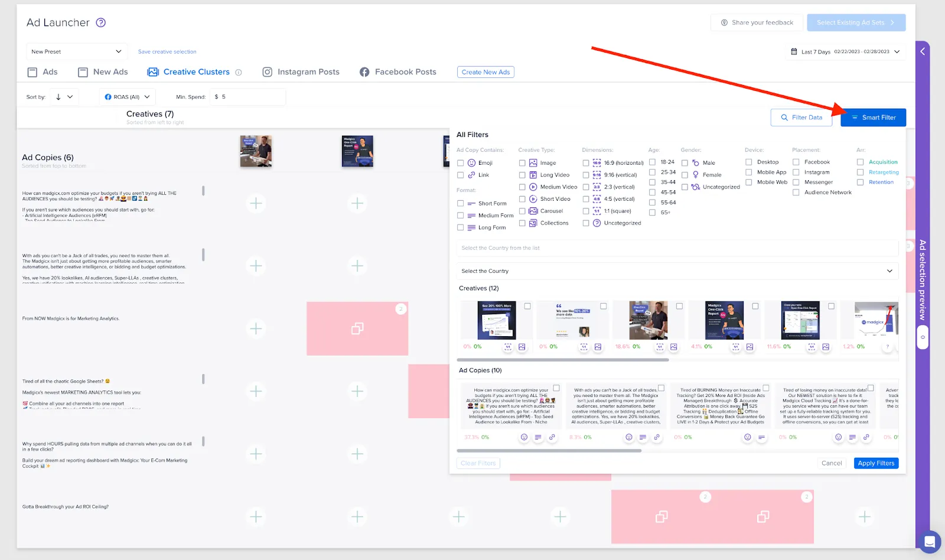Image resolution: width=945 pixels, height=560 pixels.
Task: Tick the Female gender checkbox
Action: click(x=685, y=175)
